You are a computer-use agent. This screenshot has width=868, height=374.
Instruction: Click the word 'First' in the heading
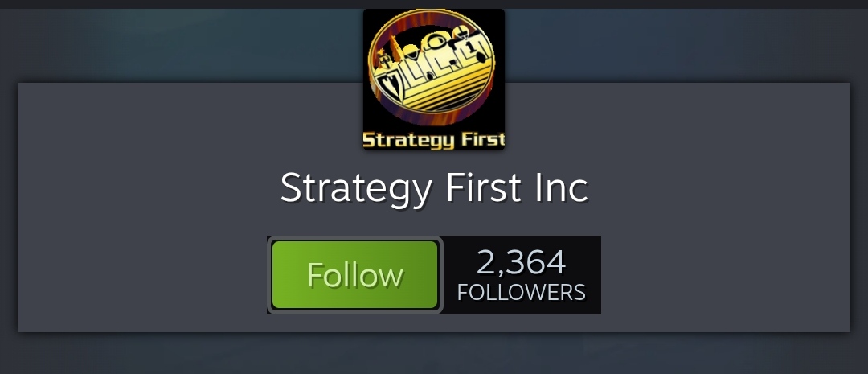tap(483, 187)
